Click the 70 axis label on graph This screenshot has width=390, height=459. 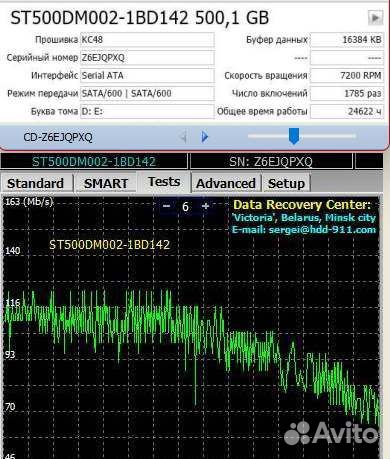[x=10, y=407]
